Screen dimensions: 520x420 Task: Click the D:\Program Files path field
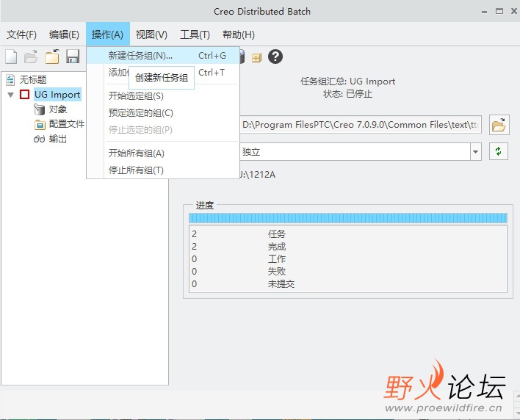click(x=361, y=125)
